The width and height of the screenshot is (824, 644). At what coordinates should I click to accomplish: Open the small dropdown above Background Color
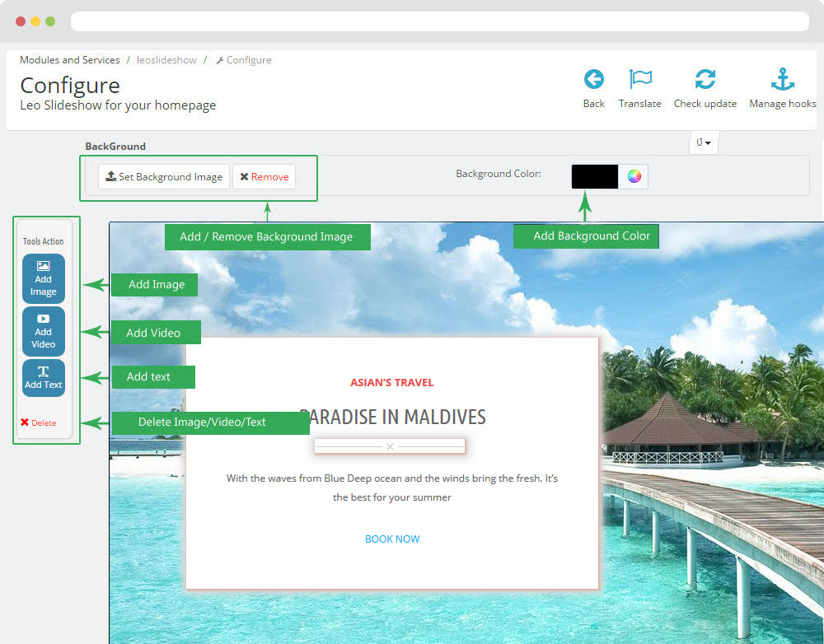(x=704, y=142)
